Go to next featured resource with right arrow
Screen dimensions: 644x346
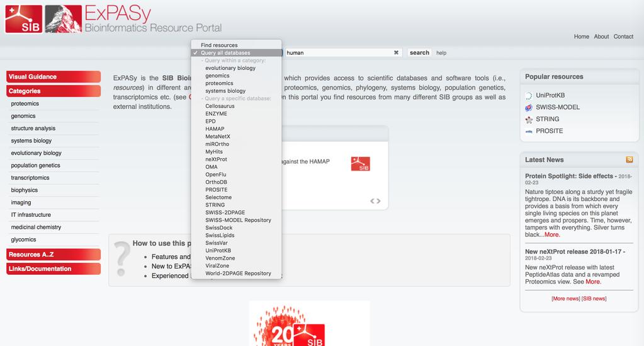(379, 201)
